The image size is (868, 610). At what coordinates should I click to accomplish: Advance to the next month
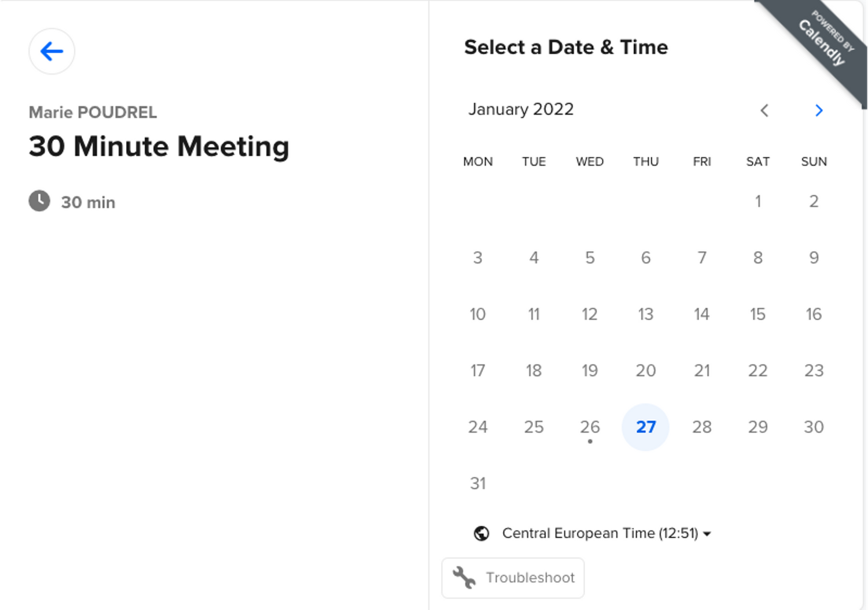(818, 110)
